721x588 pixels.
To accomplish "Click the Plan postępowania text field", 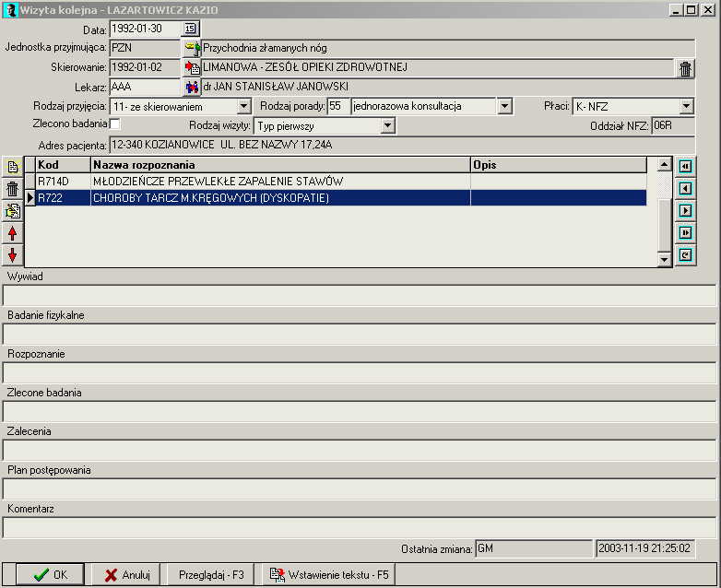I will tap(360, 488).
